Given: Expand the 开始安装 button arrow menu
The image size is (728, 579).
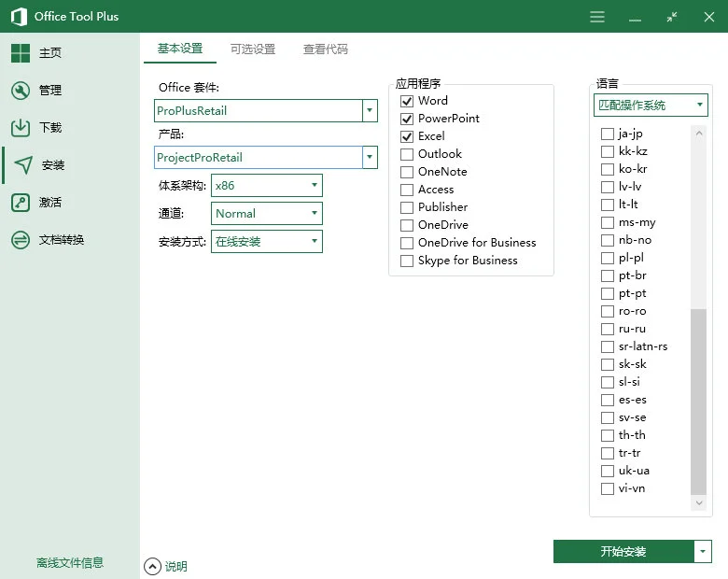Looking at the screenshot, I should pyautogui.click(x=703, y=552).
